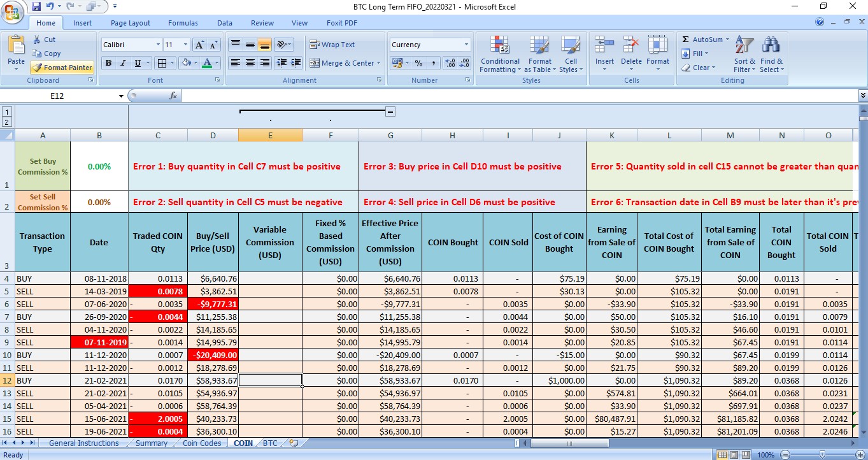Screen dimensions: 868x460
Task: Apply Percent Style
Action: [x=418, y=63]
